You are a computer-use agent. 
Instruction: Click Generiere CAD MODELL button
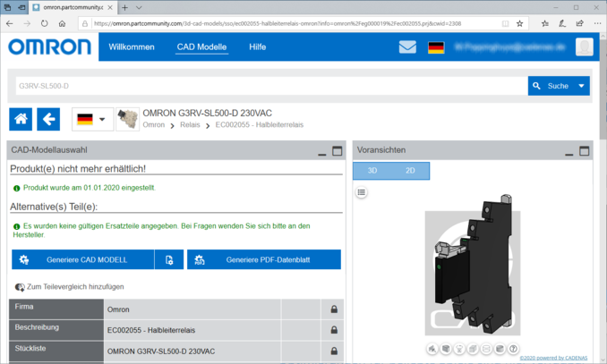pyautogui.click(x=82, y=260)
